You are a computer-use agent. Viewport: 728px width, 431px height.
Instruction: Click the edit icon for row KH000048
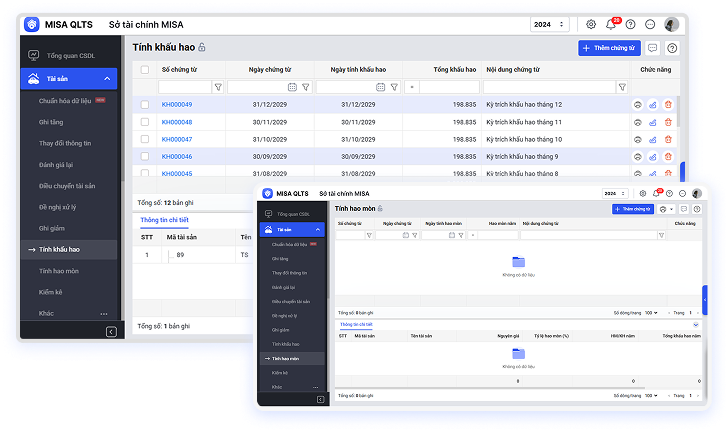653,122
